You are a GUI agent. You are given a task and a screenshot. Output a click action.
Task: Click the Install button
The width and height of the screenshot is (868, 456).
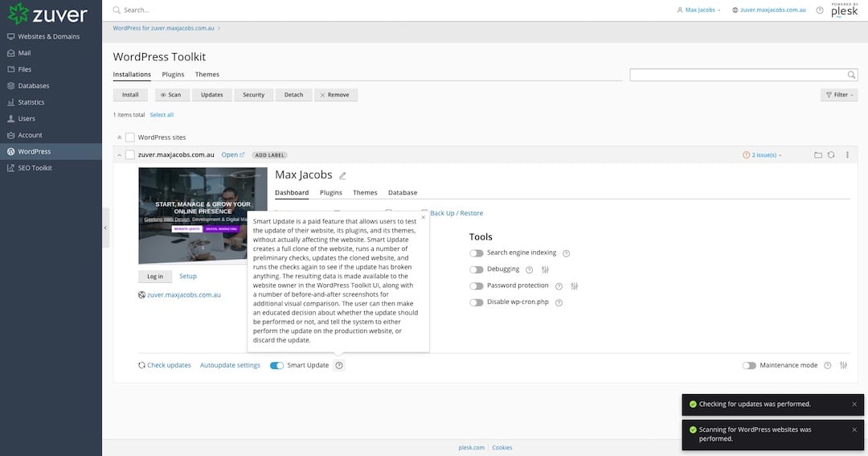tap(130, 95)
